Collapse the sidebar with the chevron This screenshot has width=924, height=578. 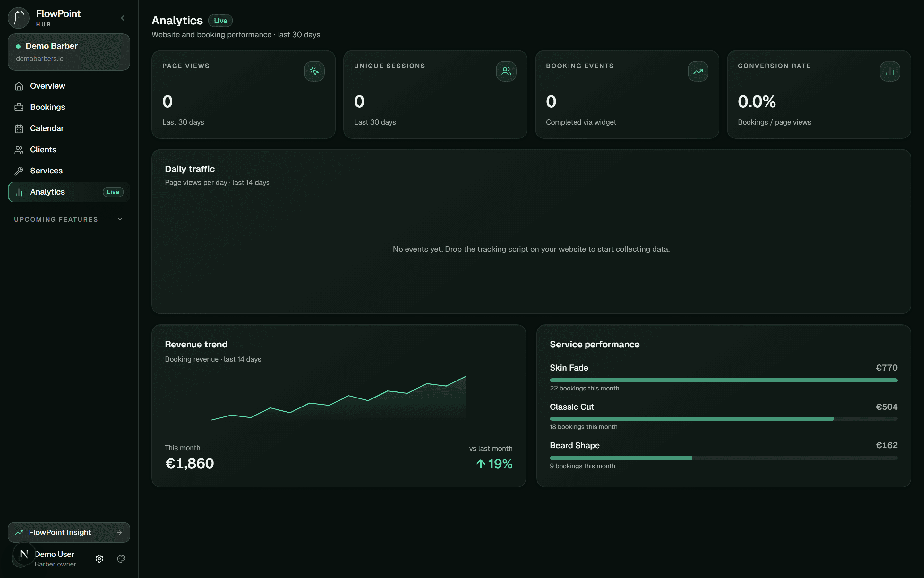click(123, 18)
